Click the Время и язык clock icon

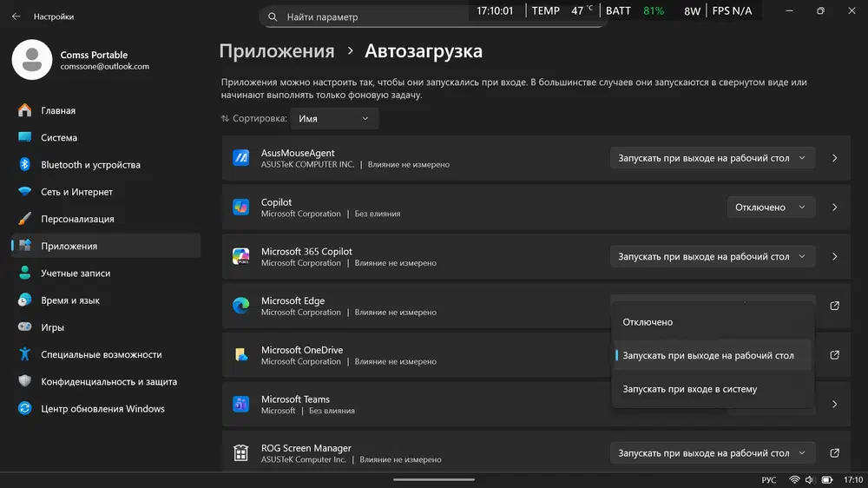[x=24, y=300]
